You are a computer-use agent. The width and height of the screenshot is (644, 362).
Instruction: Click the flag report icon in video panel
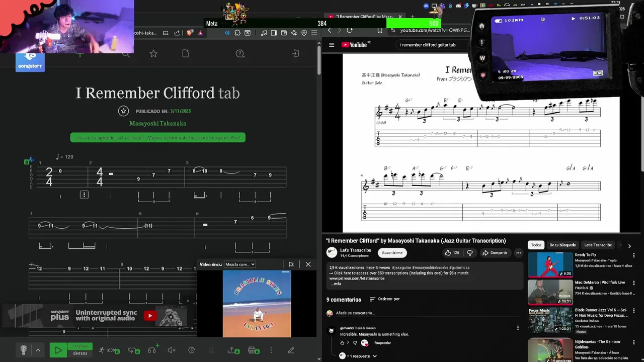[291, 264]
